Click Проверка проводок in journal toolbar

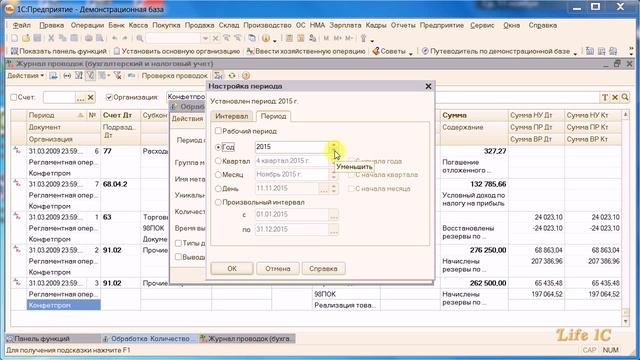(x=175, y=76)
